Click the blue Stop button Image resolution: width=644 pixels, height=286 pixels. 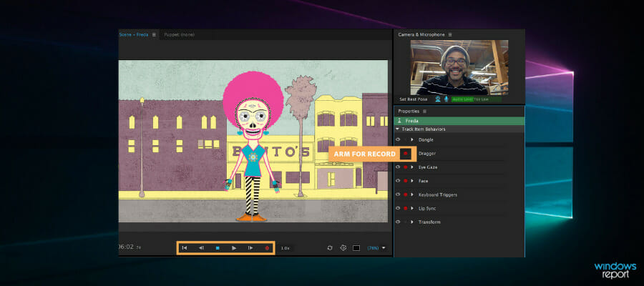pos(218,248)
